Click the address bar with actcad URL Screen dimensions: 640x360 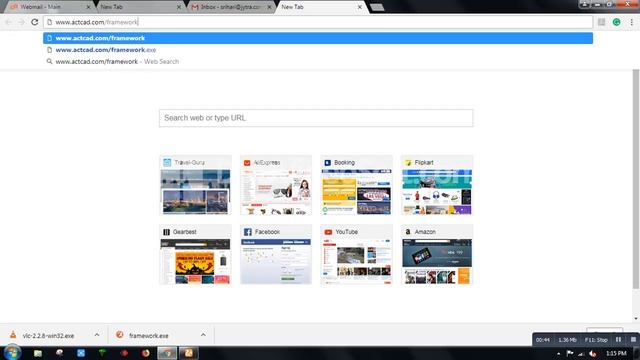coord(318,22)
